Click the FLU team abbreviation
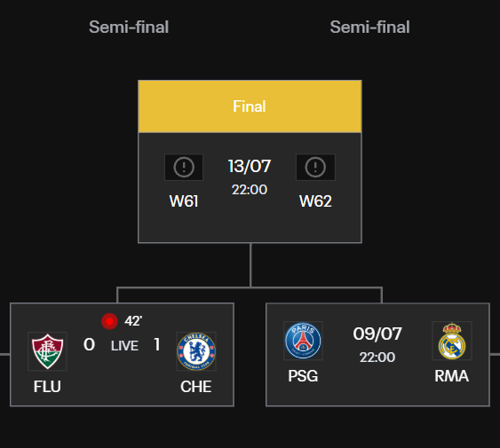The height and width of the screenshot is (448, 500). point(47,387)
